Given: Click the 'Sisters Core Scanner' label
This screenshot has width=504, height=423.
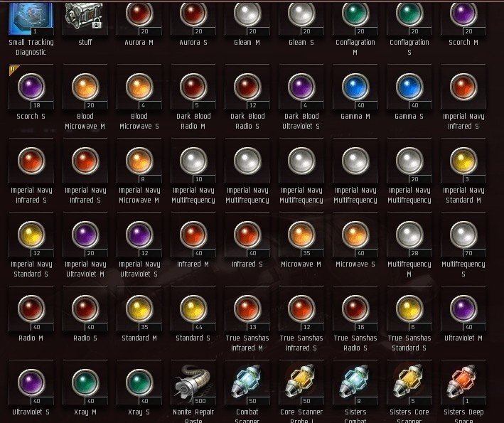Looking at the screenshot, I should [x=409, y=417].
